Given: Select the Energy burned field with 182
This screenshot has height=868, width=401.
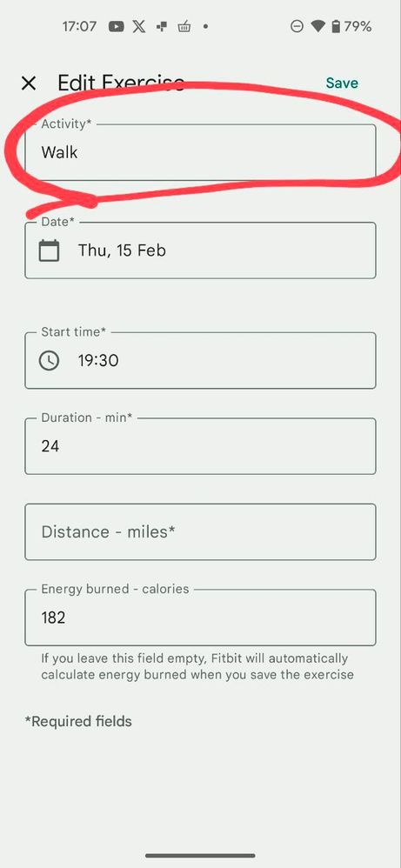Looking at the screenshot, I should [x=200, y=618].
